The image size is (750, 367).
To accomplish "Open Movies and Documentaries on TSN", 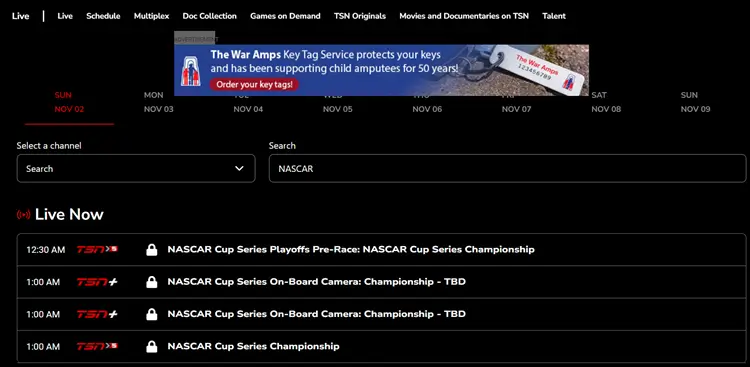I will [464, 16].
